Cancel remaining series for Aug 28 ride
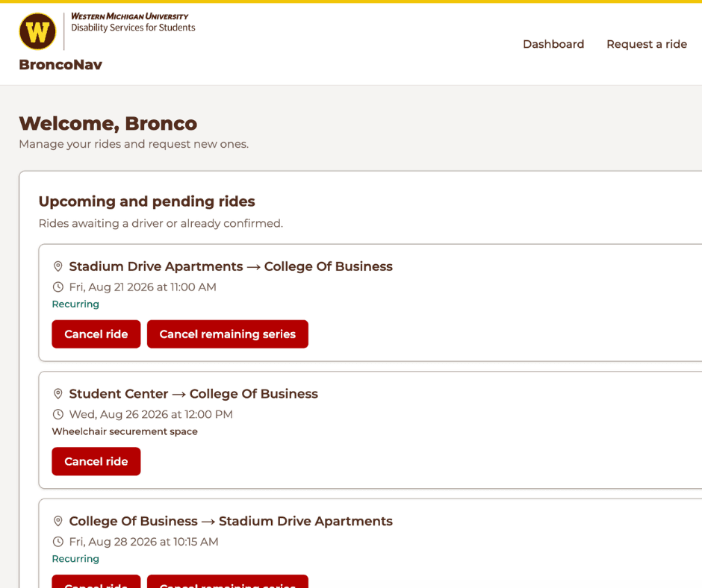The height and width of the screenshot is (588, 702). click(228, 581)
